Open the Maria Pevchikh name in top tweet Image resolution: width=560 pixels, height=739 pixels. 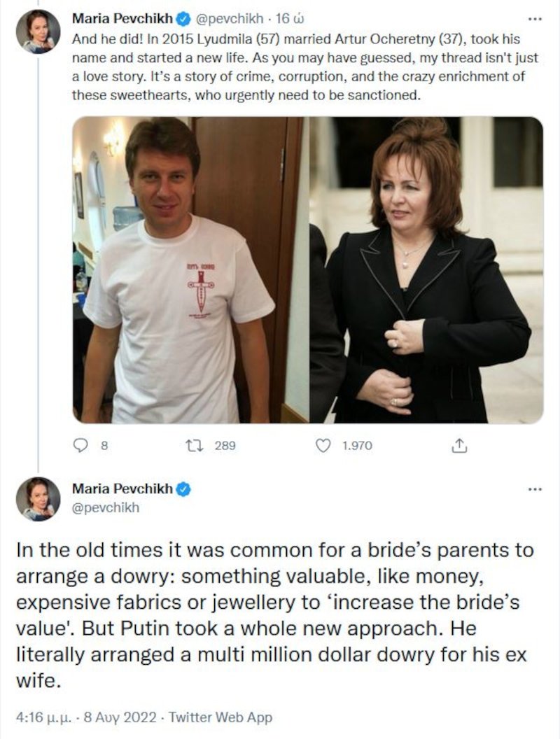click(122, 19)
